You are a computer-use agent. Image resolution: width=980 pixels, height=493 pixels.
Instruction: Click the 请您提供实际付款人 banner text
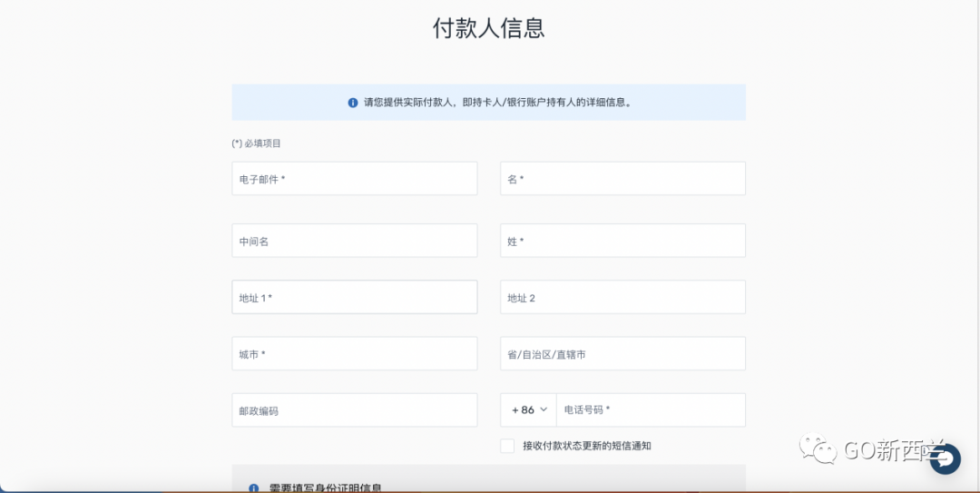click(x=498, y=103)
